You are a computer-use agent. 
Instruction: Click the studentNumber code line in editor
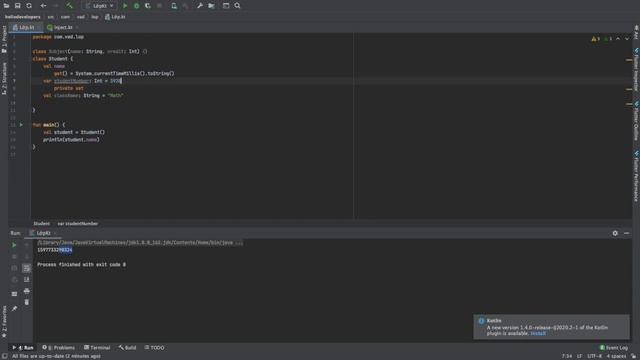pyautogui.click(x=82, y=81)
